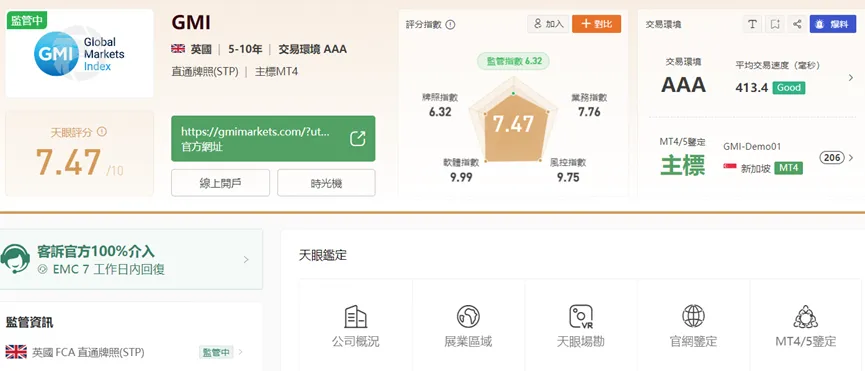Click the green 監管中 corner badge on logo
Image resolution: width=865 pixels, height=371 pixels.
click(26, 20)
